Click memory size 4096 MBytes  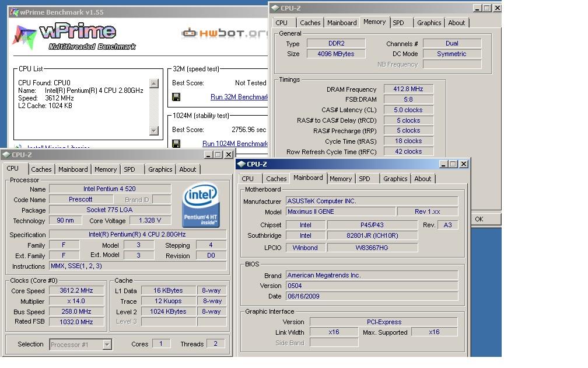point(336,54)
